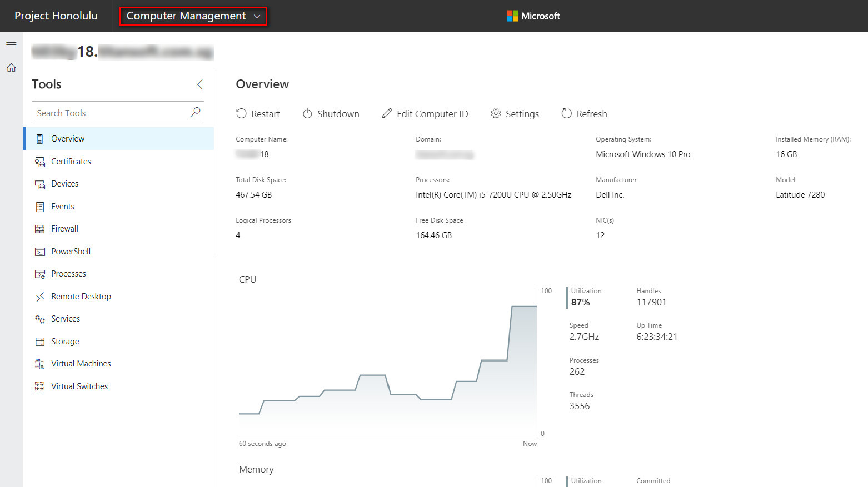Viewport: 868px width, 487px height.
Task: Click the Services gears icon
Action: click(40, 319)
